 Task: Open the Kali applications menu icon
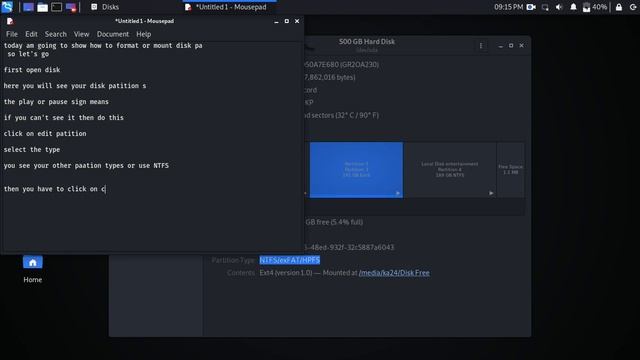[7, 7]
